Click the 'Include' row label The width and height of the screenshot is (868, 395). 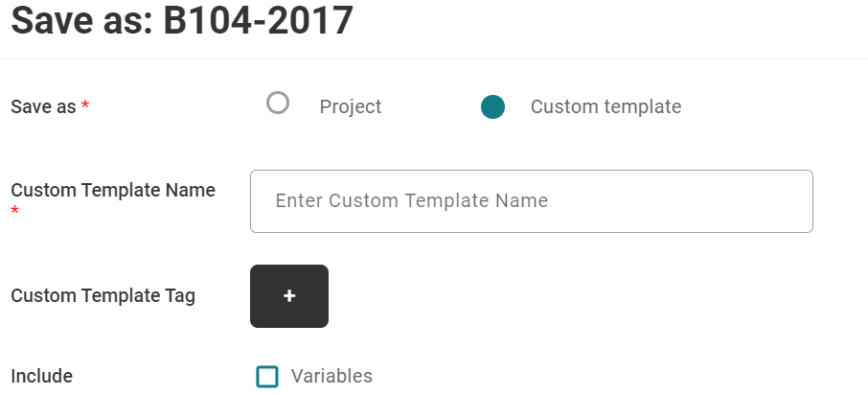tap(41, 376)
